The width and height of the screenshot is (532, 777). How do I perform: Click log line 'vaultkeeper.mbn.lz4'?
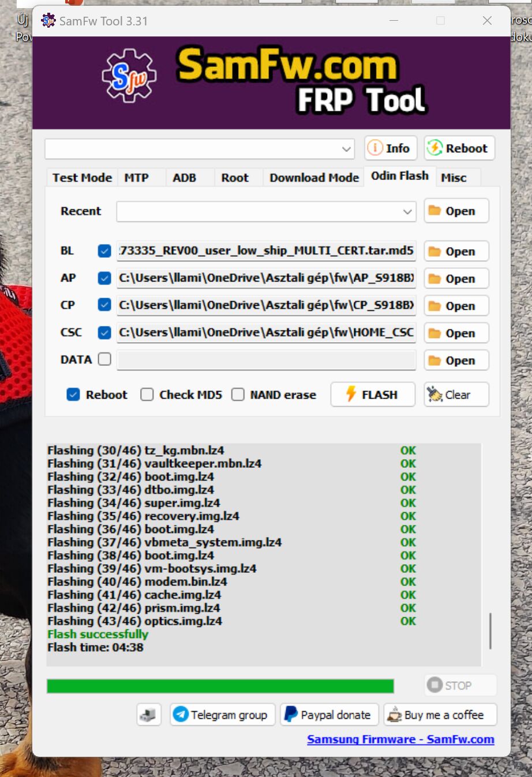tap(154, 463)
